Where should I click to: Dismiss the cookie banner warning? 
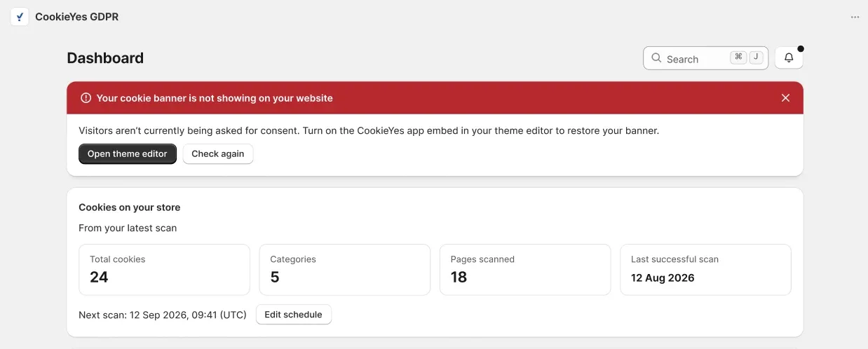coord(785,98)
